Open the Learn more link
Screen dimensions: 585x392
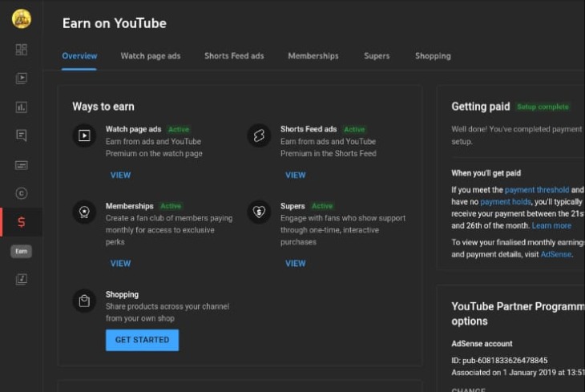click(x=551, y=225)
